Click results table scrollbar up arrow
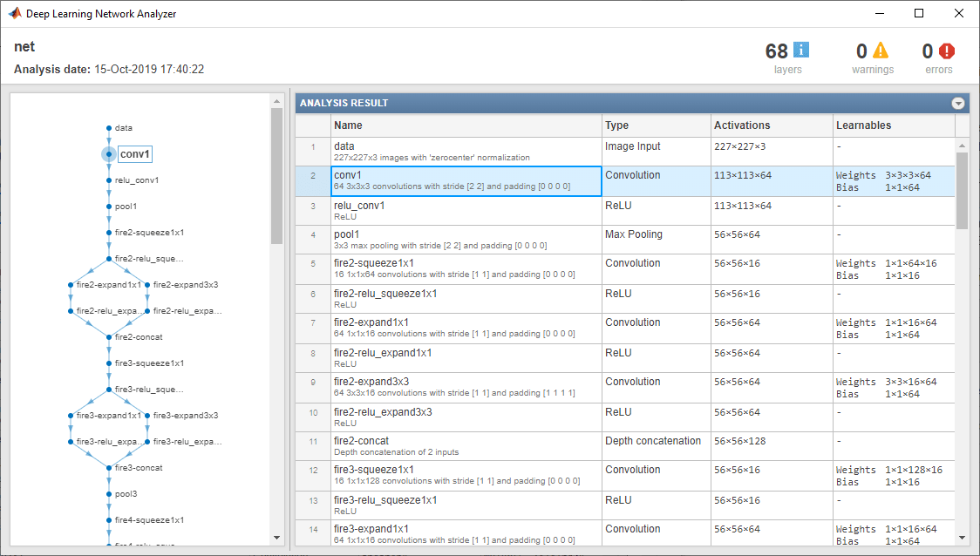 point(962,146)
